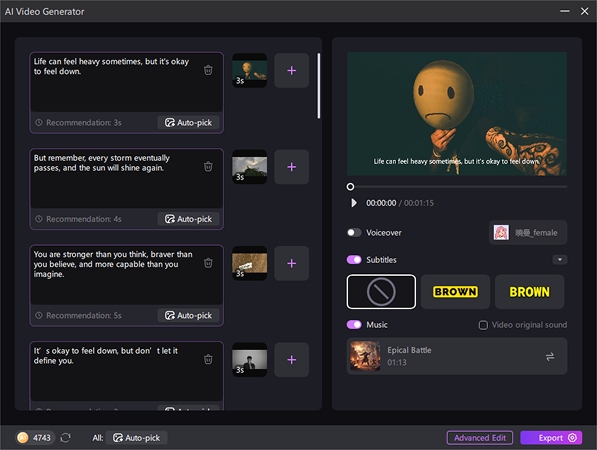Refresh the AI credits count
The width and height of the screenshot is (597, 450).
click(x=65, y=437)
